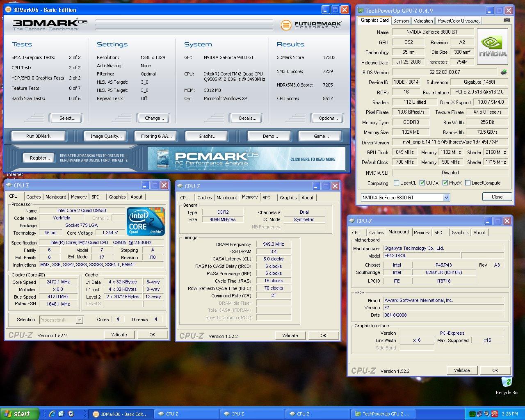This screenshot has width=525, height=420.
Task: Click the 3DMark06 title bar icon
Action: coord(8,9)
